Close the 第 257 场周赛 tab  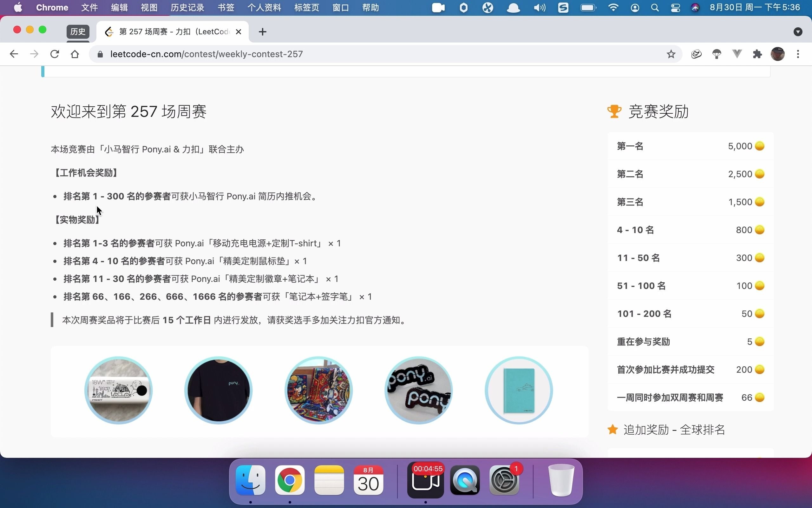[x=239, y=32]
